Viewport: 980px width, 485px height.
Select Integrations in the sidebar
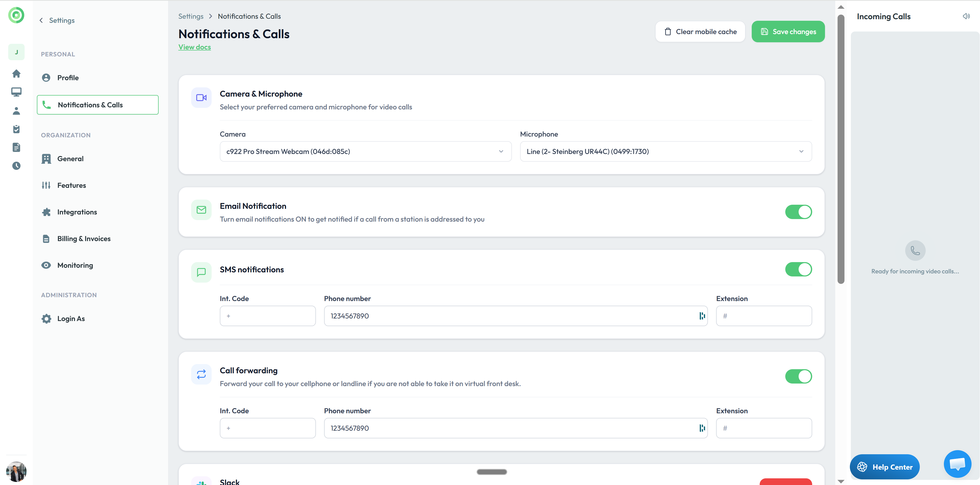click(77, 212)
